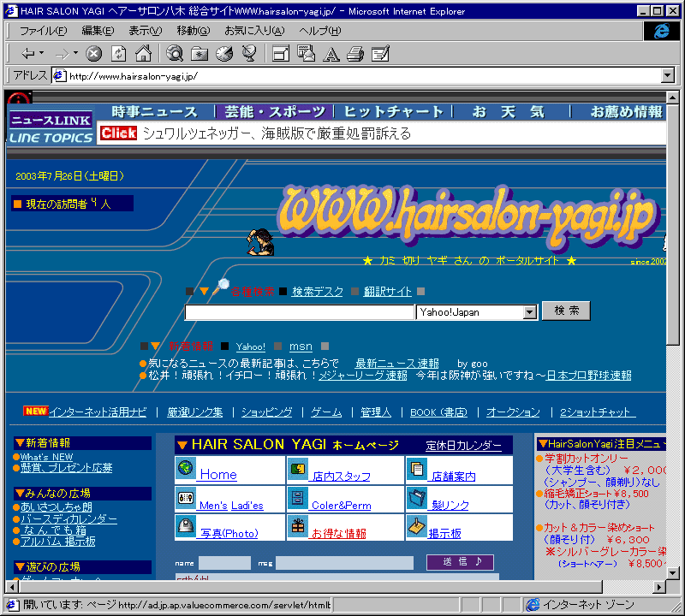
Task: Toggle the Fullscreen toolbar icon
Action: 281,54
